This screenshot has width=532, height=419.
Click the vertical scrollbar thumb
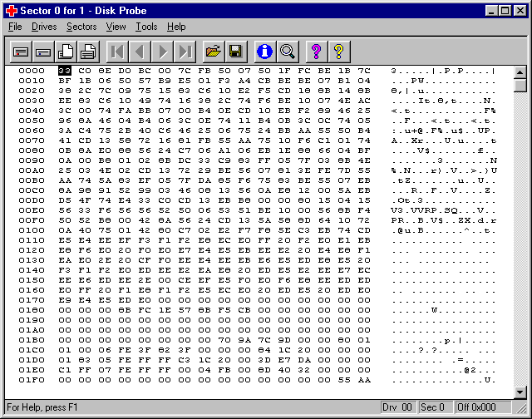click(520, 85)
